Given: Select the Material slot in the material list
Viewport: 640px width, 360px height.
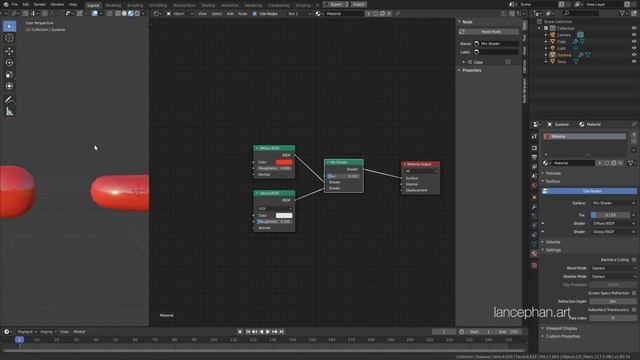Looking at the screenshot, I should [x=584, y=136].
